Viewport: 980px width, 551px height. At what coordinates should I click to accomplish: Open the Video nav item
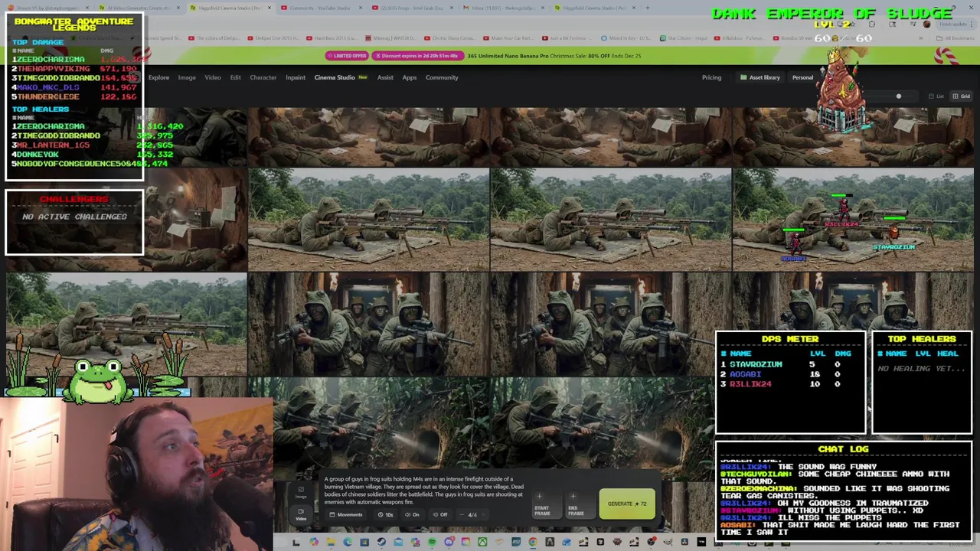coord(213,77)
